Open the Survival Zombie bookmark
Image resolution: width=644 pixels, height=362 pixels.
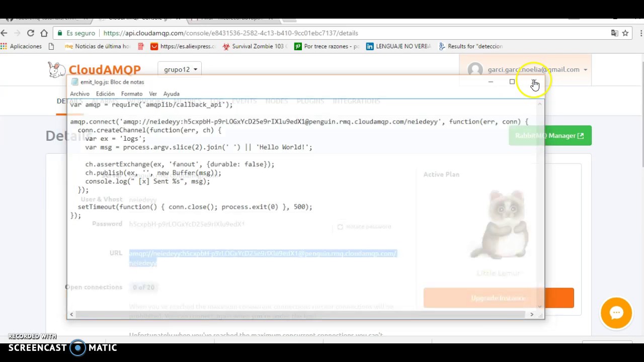[255, 46]
